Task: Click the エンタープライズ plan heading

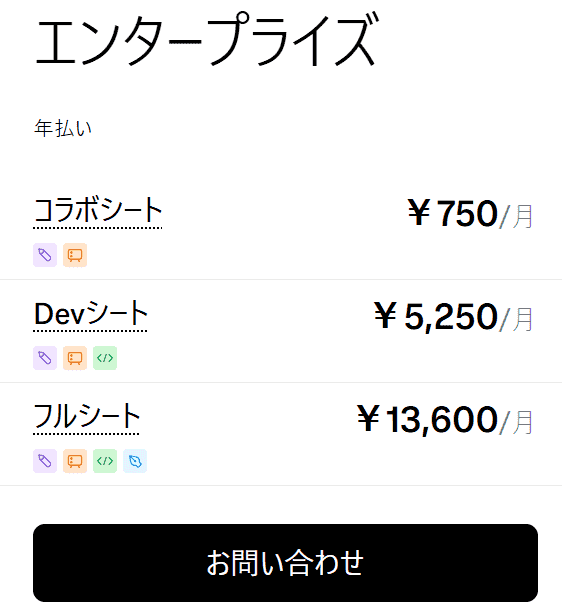Action: (207, 39)
